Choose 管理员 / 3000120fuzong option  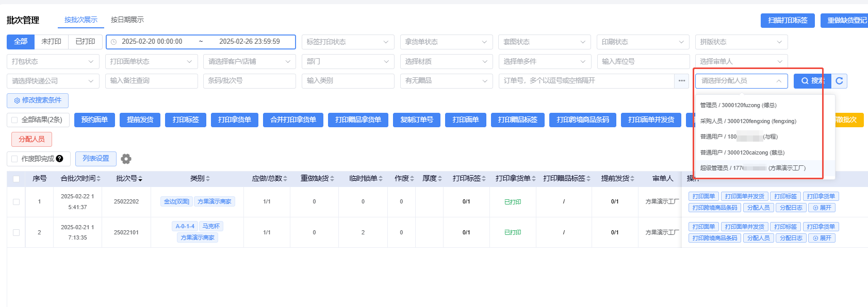765,105
